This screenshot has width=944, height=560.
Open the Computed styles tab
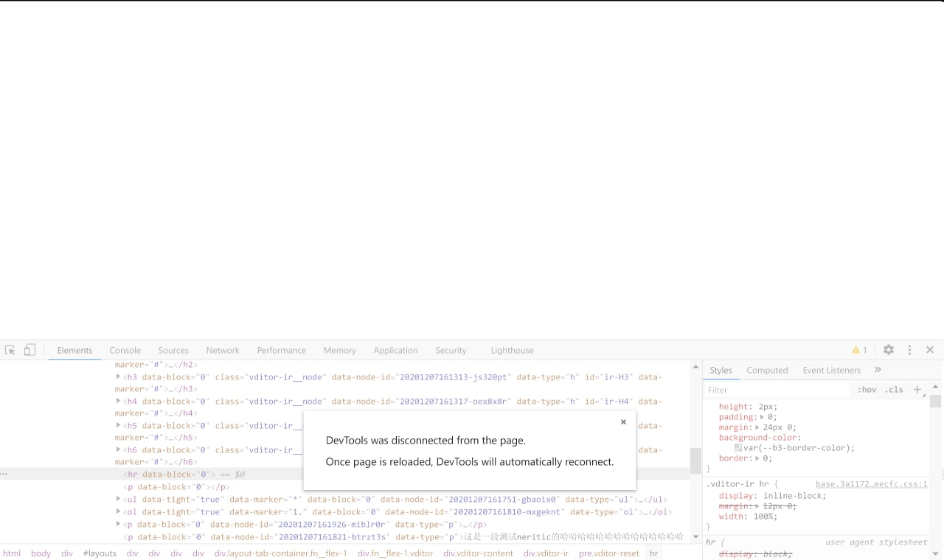tap(767, 370)
